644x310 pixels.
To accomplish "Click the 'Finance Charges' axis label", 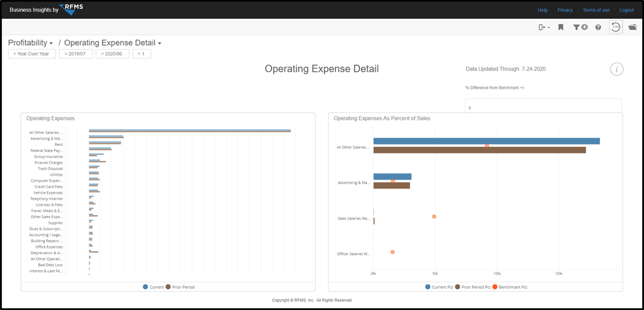I will click(x=49, y=163).
